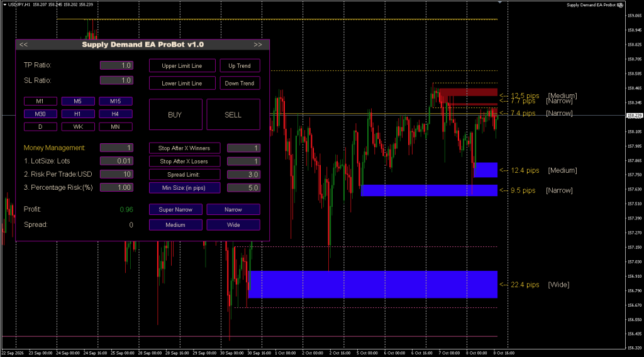
Task: Select the WK weekly timeframe
Action: click(78, 127)
